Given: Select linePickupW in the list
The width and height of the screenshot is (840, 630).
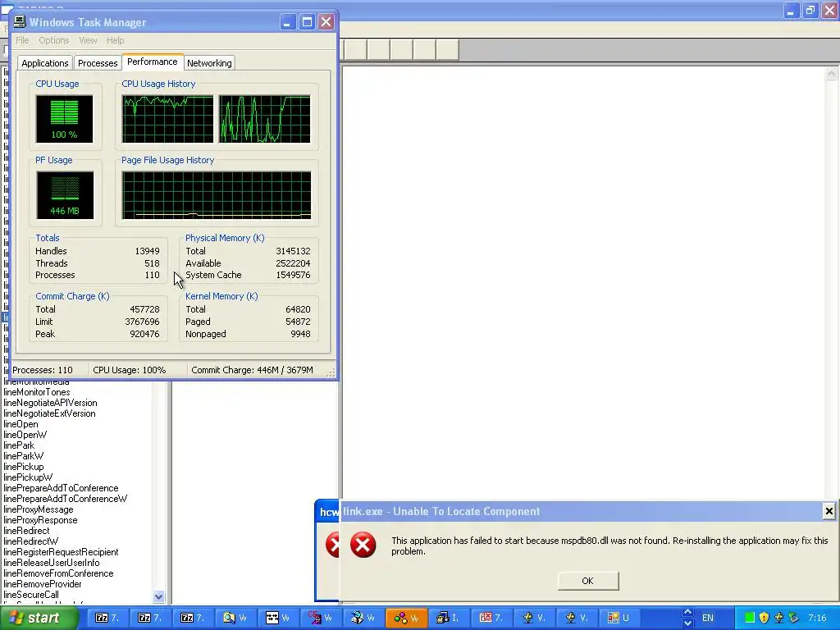Looking at the screenshot, I should click(x=28, y=477).
